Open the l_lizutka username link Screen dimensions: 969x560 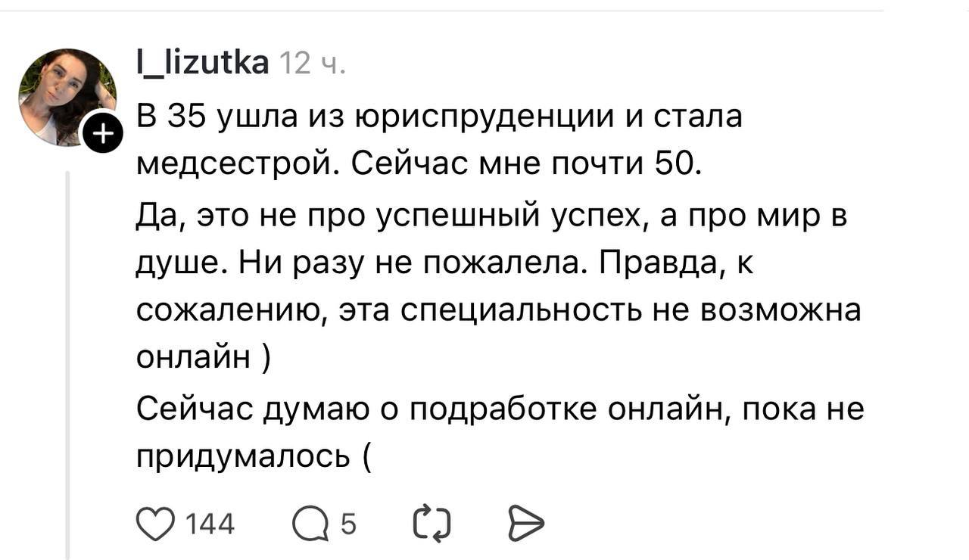point(202,62)
